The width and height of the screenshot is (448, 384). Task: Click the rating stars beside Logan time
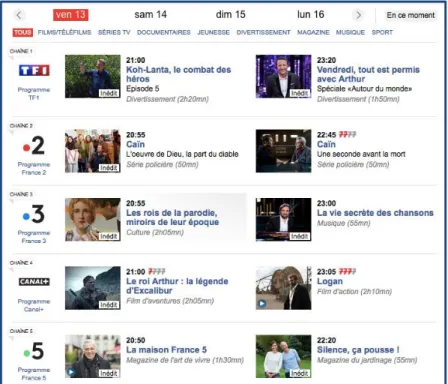347,272
